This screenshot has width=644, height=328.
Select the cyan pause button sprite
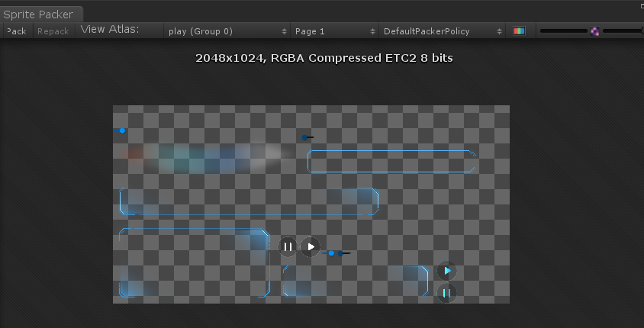447,293
